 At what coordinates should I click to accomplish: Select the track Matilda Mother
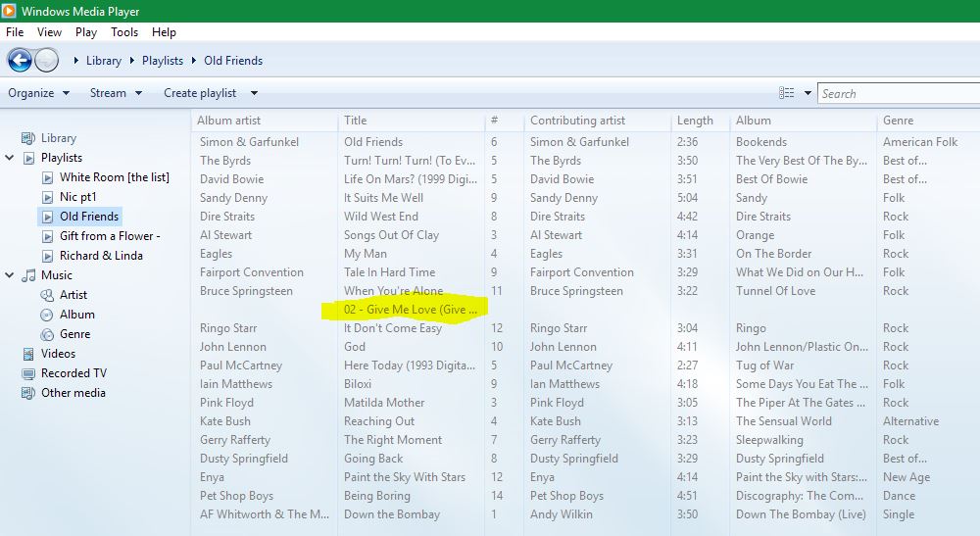coord(384,403)
